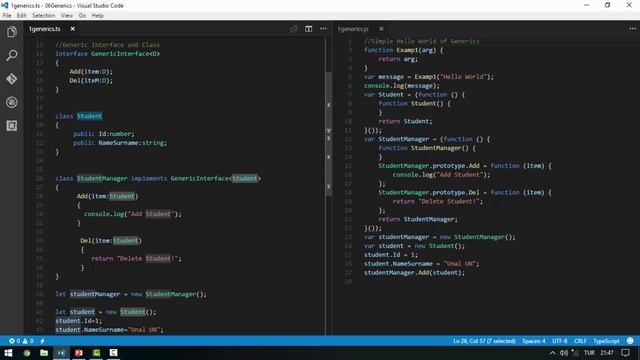Open PowerPoint from the taskbar
640x360 pixels.
[79, 353]
